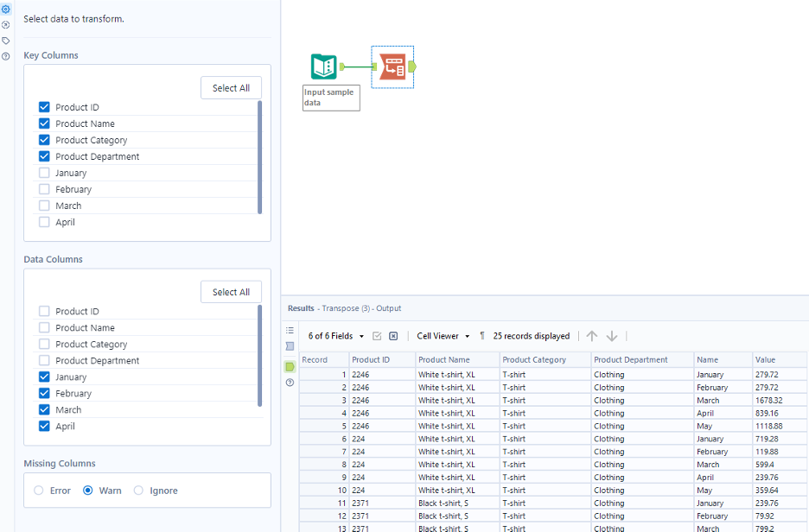809x532 pixels.
Task: Open the Configuration gear tab in sidebar
Action: point(6,9)
